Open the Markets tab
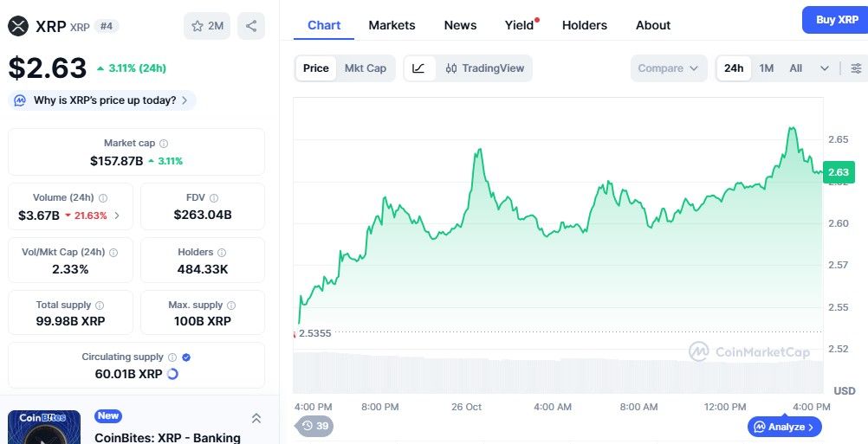The height and width of the screenshot is (444, 868). pos(392,25)
